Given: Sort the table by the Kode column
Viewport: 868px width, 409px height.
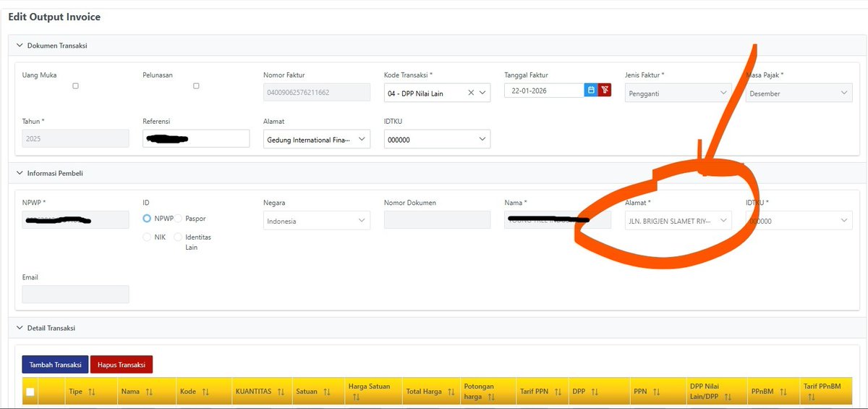Looking at the screenshot, I should [205, 392].
